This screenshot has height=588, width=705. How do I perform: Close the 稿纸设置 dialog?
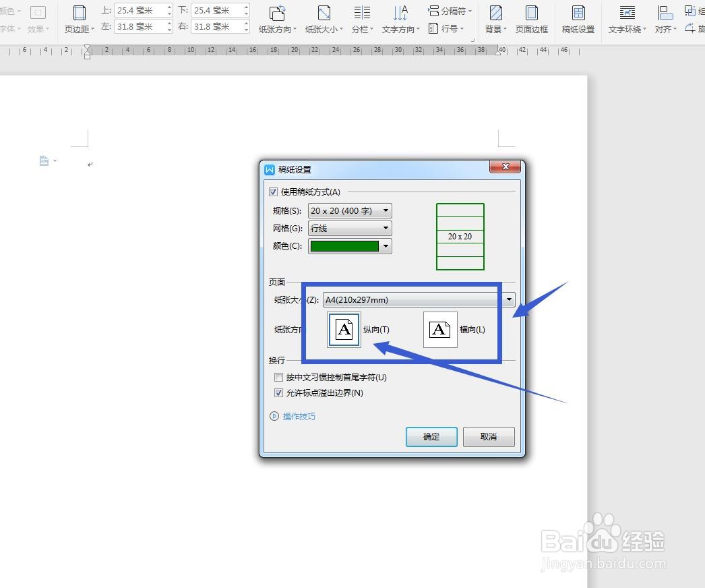tap(505, 167)
